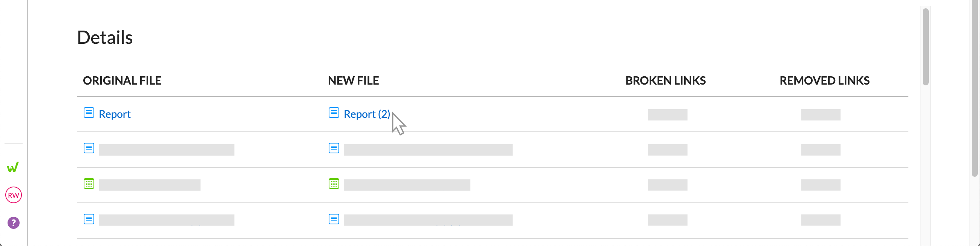This screenshot has height=247, width=980.
Task: Open the Report (2) new file link
Action: coord(367,114)
